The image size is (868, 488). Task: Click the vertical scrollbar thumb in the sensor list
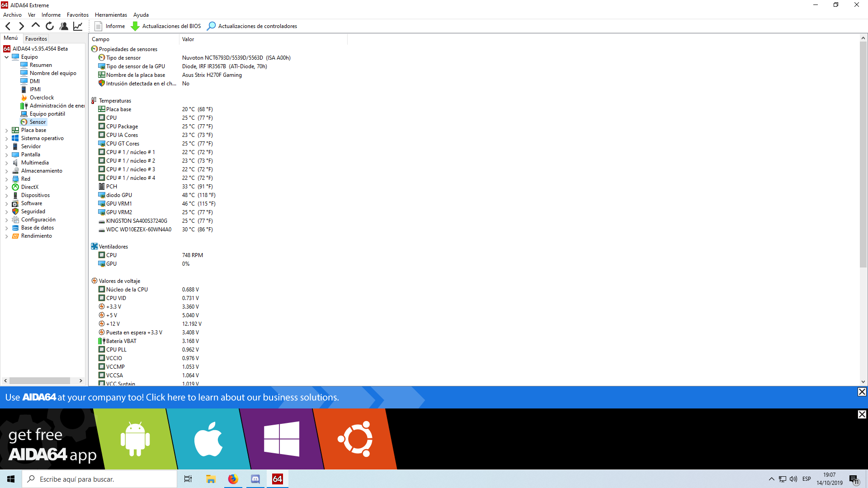[x=863, y=155]
